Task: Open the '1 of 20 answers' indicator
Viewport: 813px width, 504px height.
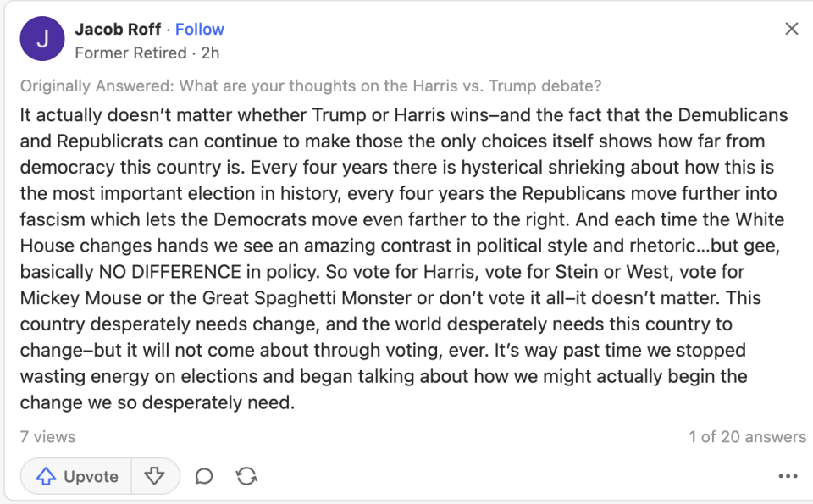Action: (x=747, y=437)
